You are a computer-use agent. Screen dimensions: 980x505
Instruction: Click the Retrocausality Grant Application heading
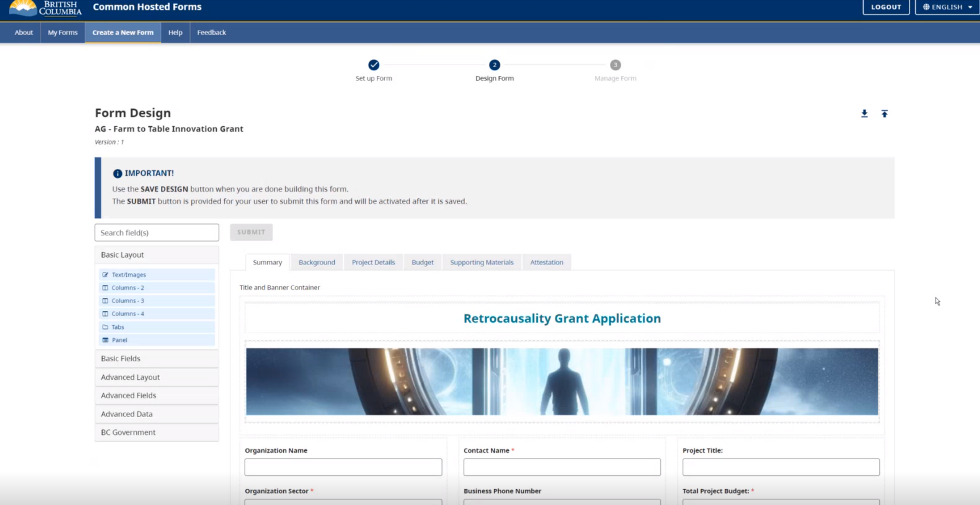tap(562, 318)
